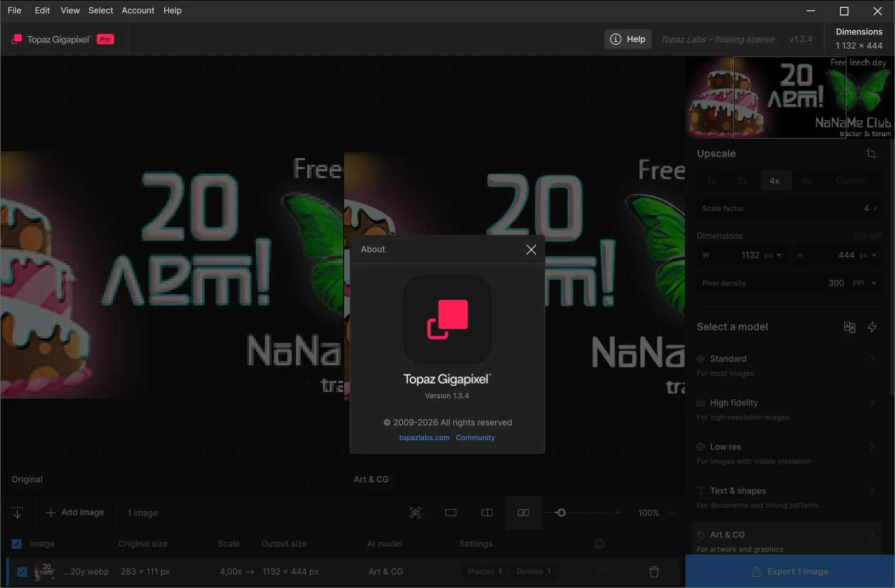
Task: Open the View menu
Action: pos(70,11)
